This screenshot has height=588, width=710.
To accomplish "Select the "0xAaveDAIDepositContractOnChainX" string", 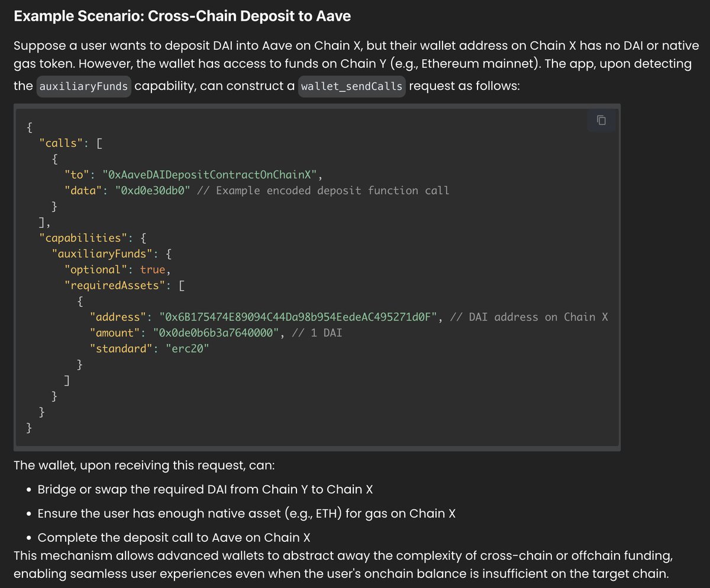I will [211, 175].
